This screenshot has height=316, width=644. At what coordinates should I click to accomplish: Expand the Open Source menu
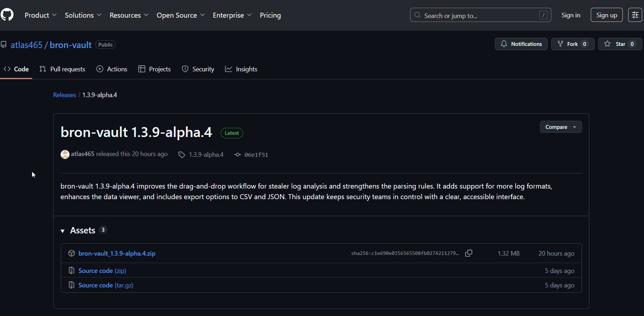point(180,15)
